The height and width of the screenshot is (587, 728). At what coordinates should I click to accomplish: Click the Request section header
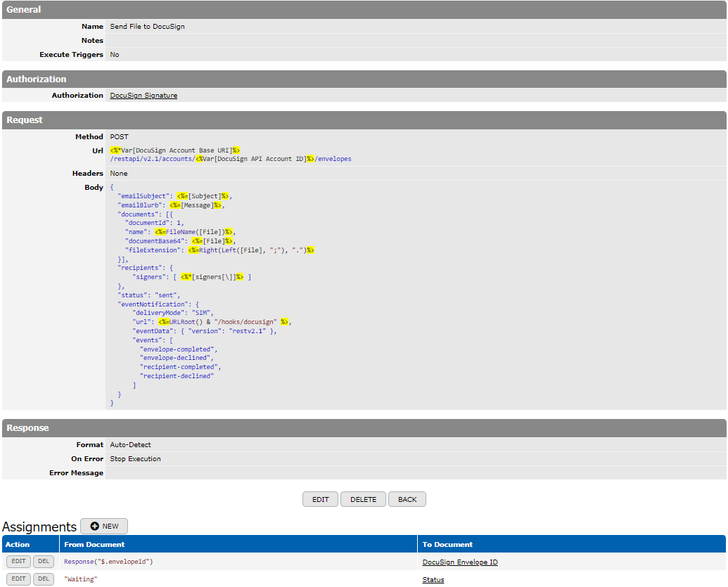[x=25, y=120]
